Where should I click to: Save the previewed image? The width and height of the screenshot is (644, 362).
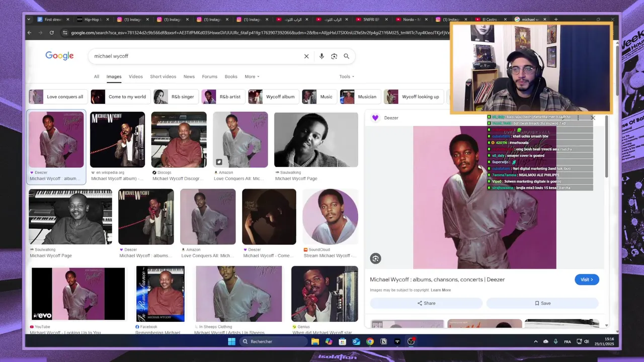(542, 303)
